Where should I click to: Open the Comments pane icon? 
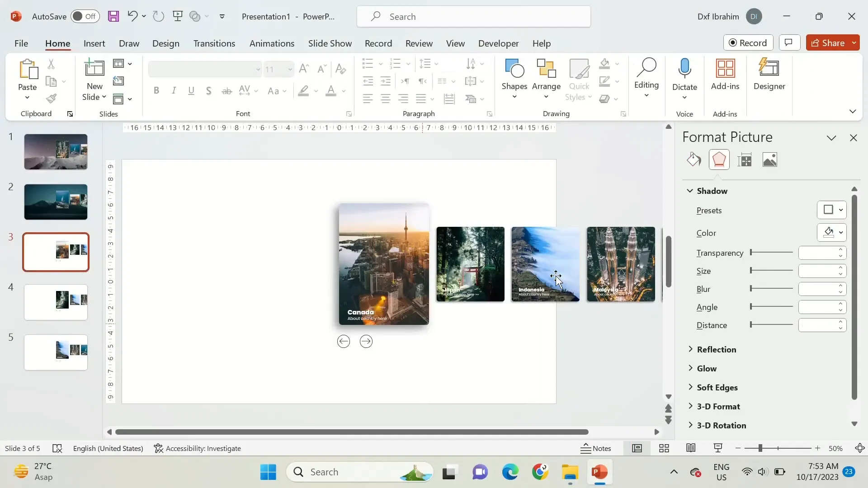pyautogui.click(x=789, y=42)
